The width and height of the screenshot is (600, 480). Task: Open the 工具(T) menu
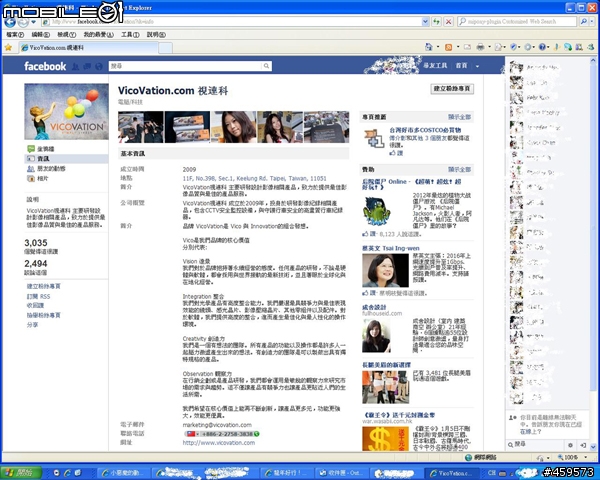130,34
